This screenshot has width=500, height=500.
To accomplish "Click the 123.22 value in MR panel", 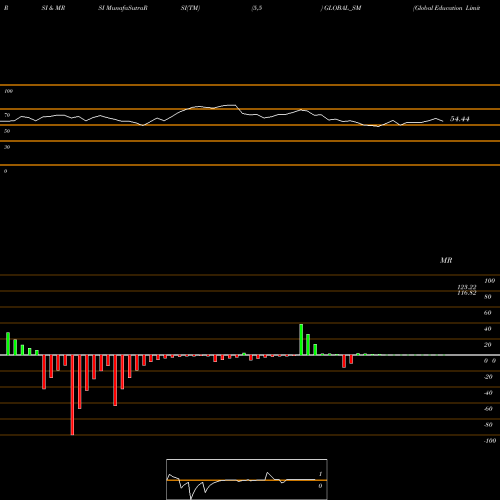I will (467, 287).
